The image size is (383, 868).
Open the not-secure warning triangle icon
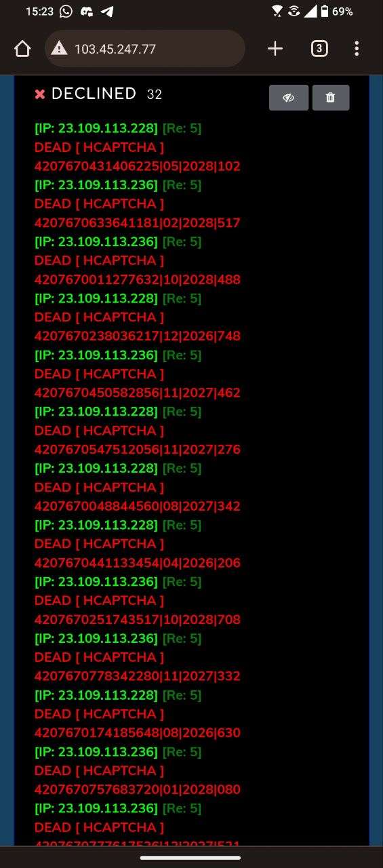click(x=60, y=49)
